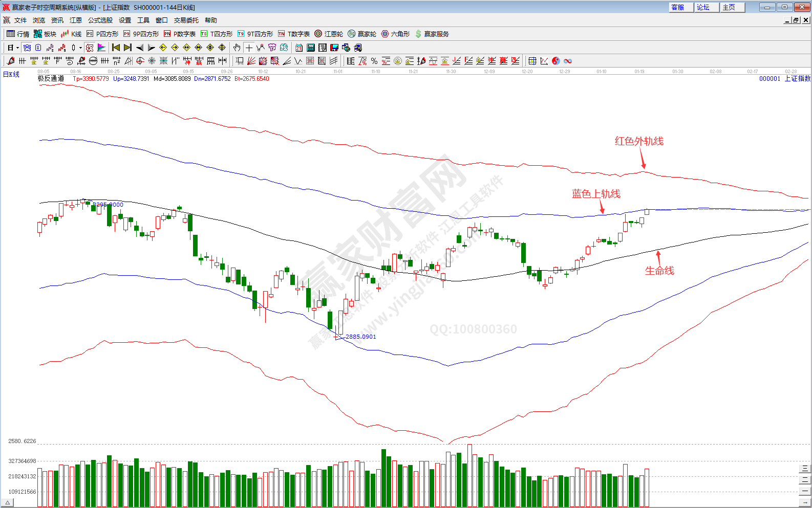812x508 pixels.
Task: Click the percent sign tool icon
Action: click(x=374, y=61)
